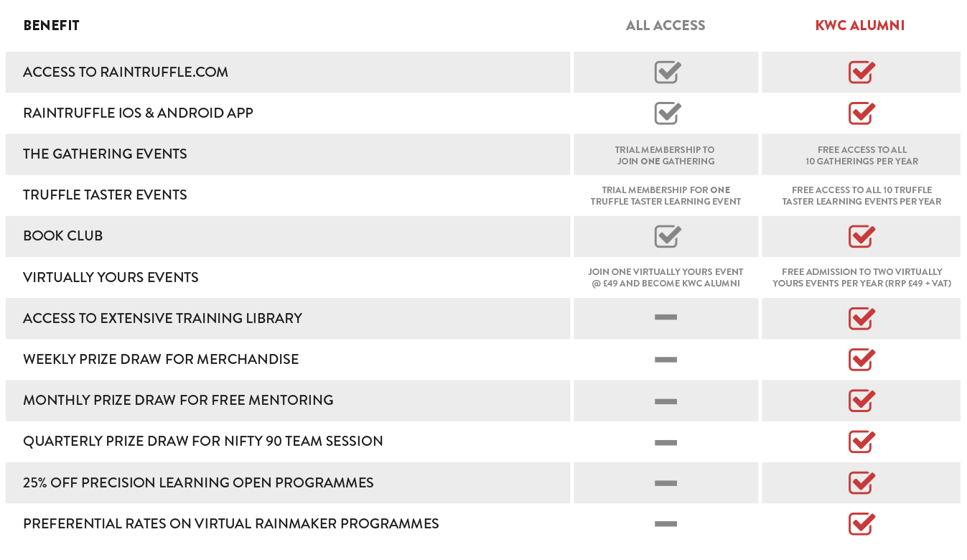Screen dimensions: 967x560
Task: Click the Virtually Yours Events row label
Action: tap(111, 277)
